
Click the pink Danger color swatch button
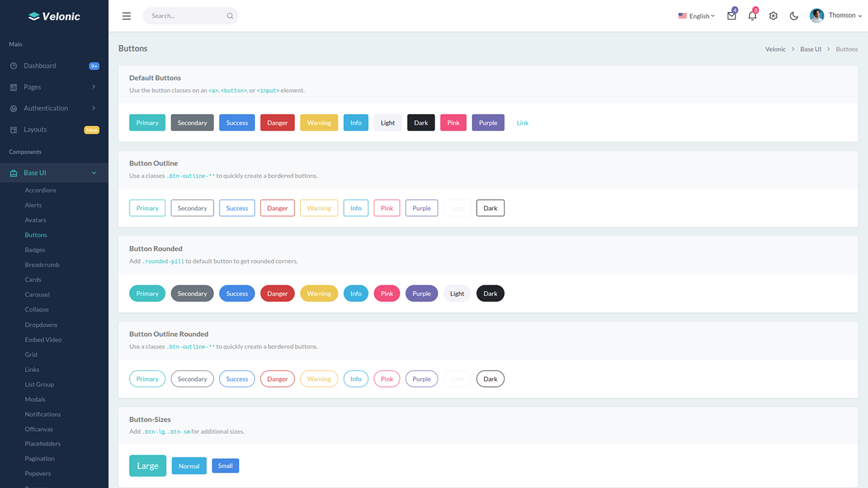pos(277,123)
